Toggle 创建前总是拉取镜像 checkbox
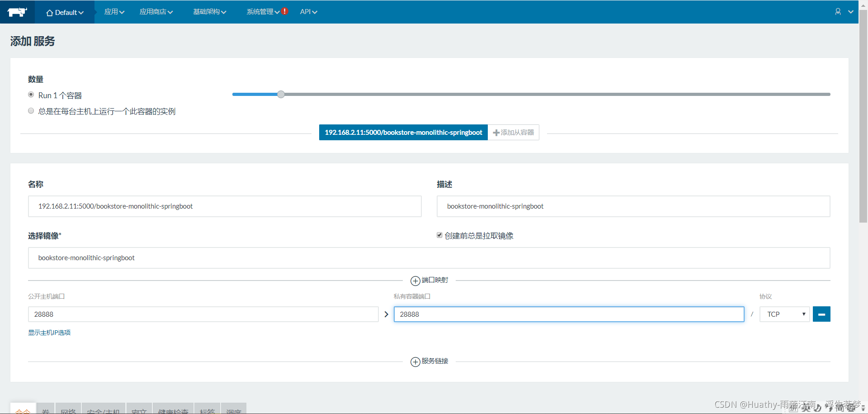The image size is (868, 414). tap(439, 235)
